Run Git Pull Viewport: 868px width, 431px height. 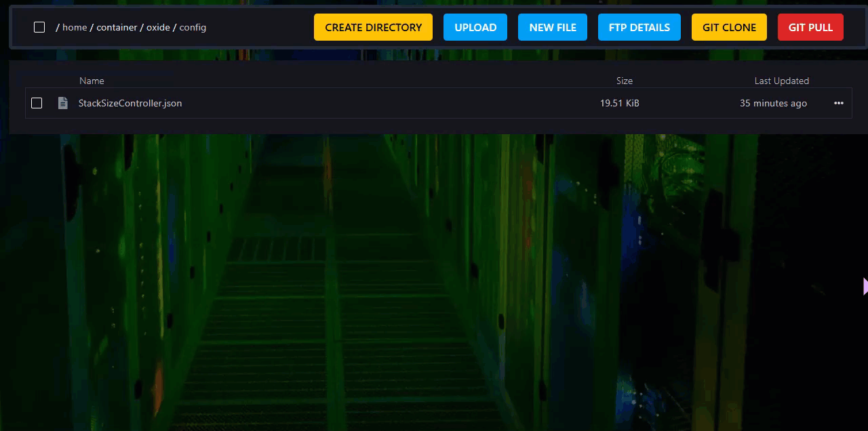click(x=810, y=27)
